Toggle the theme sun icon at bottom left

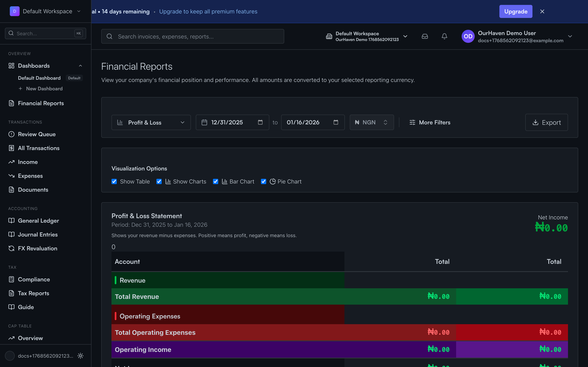tap(80, 356)
